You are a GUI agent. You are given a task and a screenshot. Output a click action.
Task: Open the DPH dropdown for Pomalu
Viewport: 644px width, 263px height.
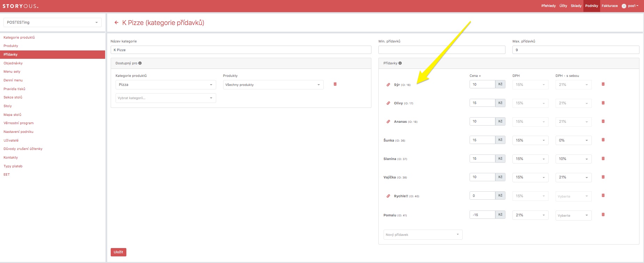[531, 215]
